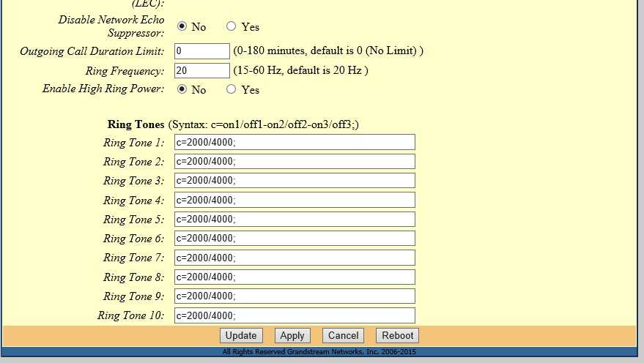Click inside Ring Tone 5 field
Image resolution: width=644 pixels, height=363 pixels.
(295, 219)
